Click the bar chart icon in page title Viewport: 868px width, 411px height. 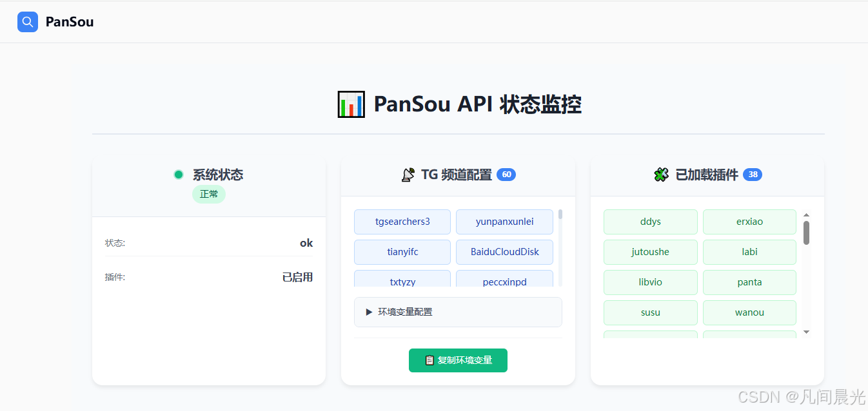[351, 104]
